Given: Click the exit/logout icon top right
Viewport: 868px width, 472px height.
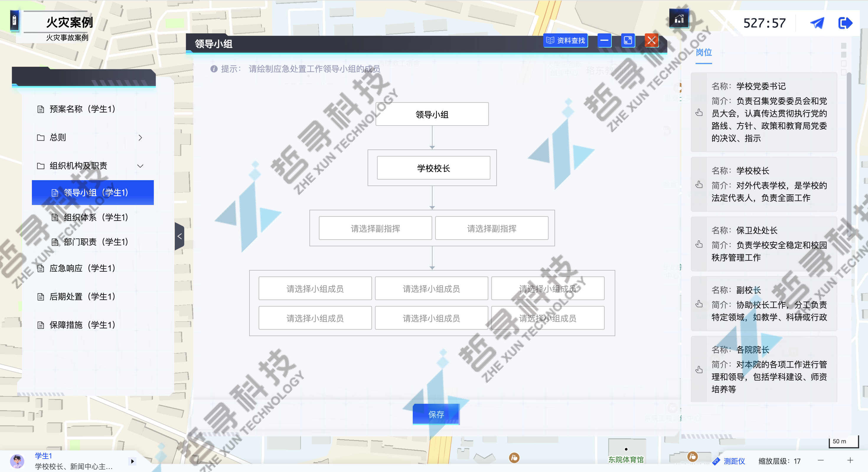Looking at the screenshot, I should point(845,23).
